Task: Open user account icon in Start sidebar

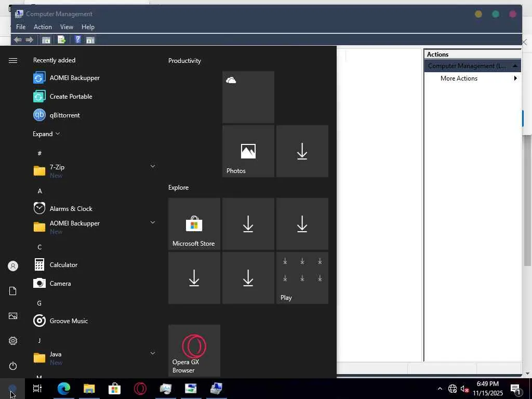Action: pyautogui.click(x=13, y=266)
